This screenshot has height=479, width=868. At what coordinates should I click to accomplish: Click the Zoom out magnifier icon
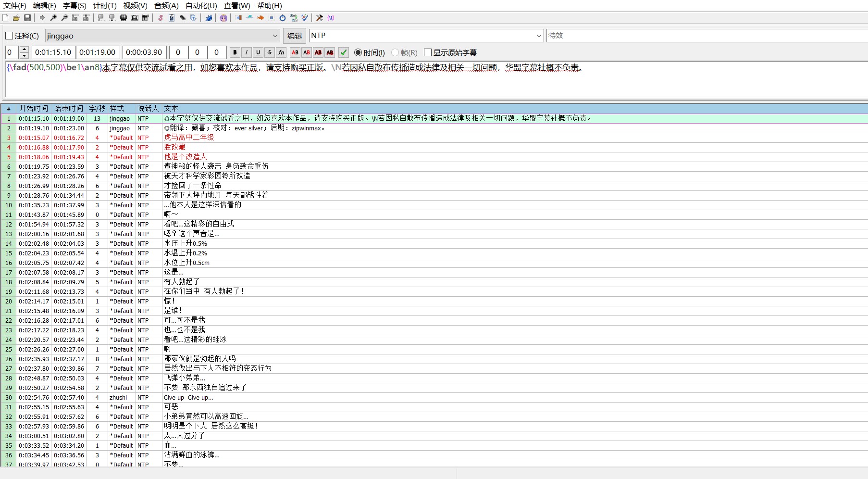click(64, 18)
